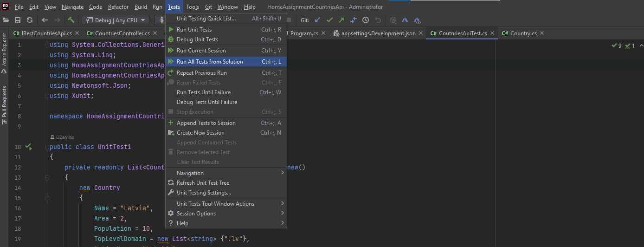Click the Save All toolbar icon
Screen dimensions: 644x247
(x=18, y=20)
